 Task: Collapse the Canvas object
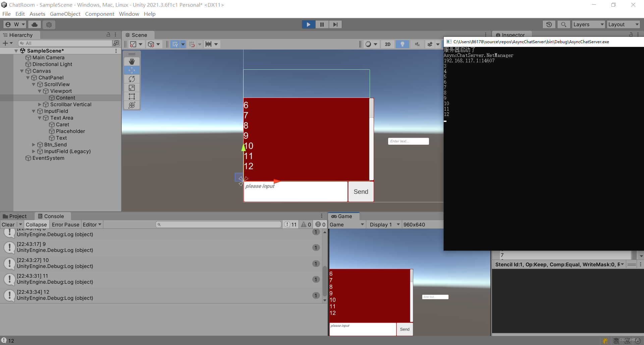pos(22,71)
